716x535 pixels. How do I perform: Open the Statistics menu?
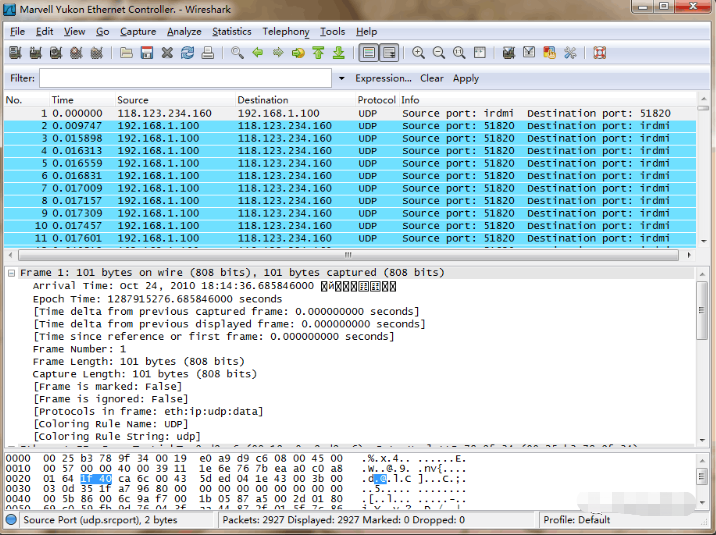[232, 31]
